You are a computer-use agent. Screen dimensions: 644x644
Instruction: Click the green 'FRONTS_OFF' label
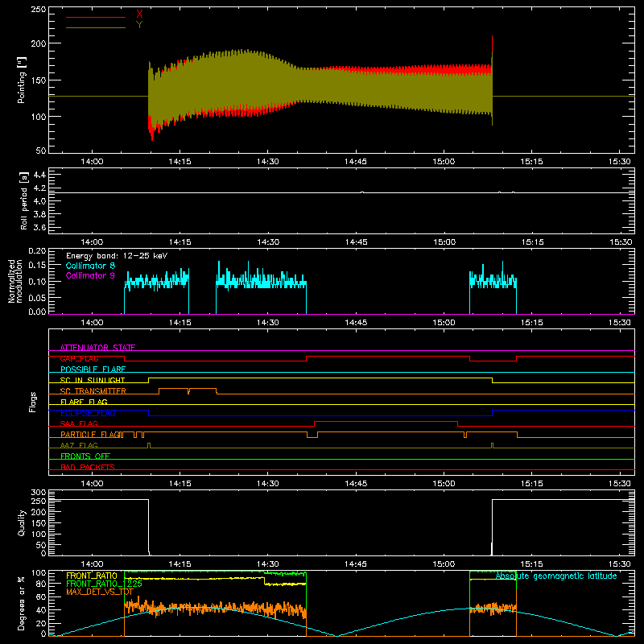[85, 456]
